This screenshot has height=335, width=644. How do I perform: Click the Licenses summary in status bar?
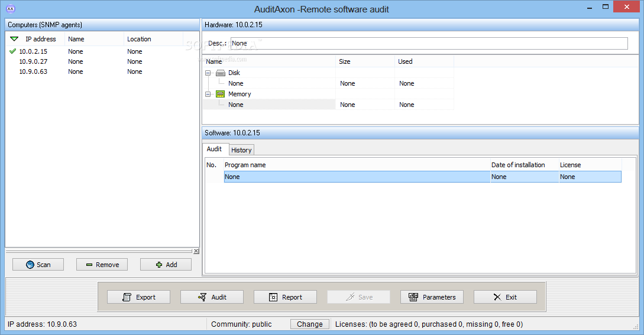[x=429, y=324]
